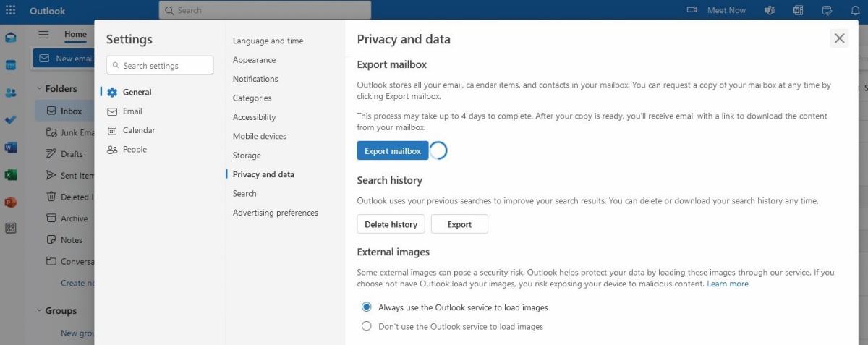Open the To Do checkmark app
The width and height of the screenshot is (868, 345).
(x=10, y=120)
